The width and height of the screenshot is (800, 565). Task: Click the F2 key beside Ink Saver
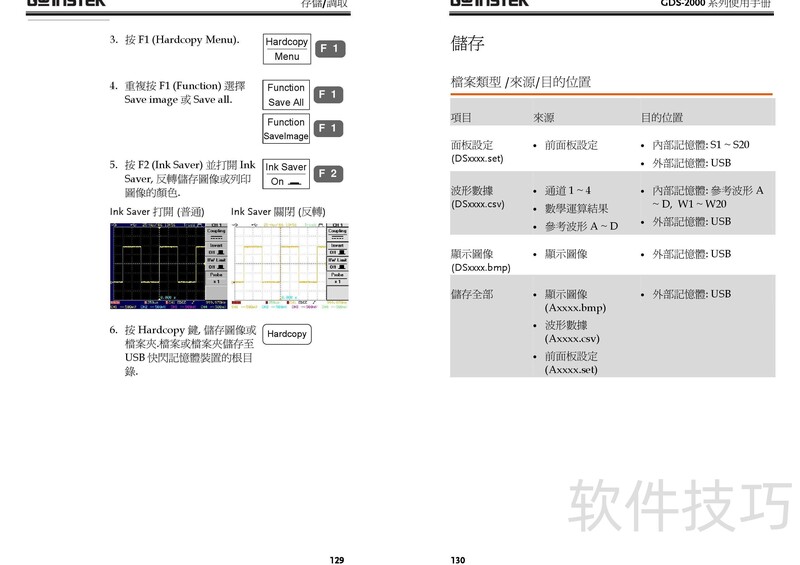pyautogui.click(x=330, y=174)
